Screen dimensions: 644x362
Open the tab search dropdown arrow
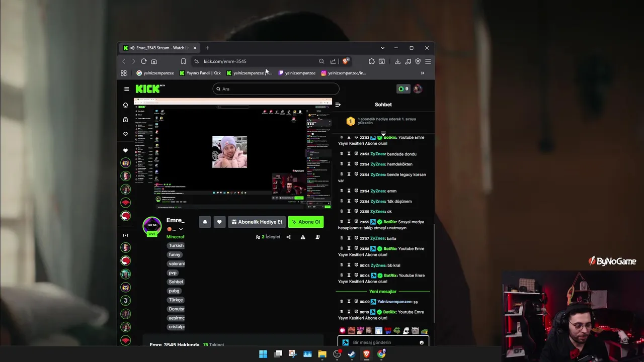[x=382, y=48]
